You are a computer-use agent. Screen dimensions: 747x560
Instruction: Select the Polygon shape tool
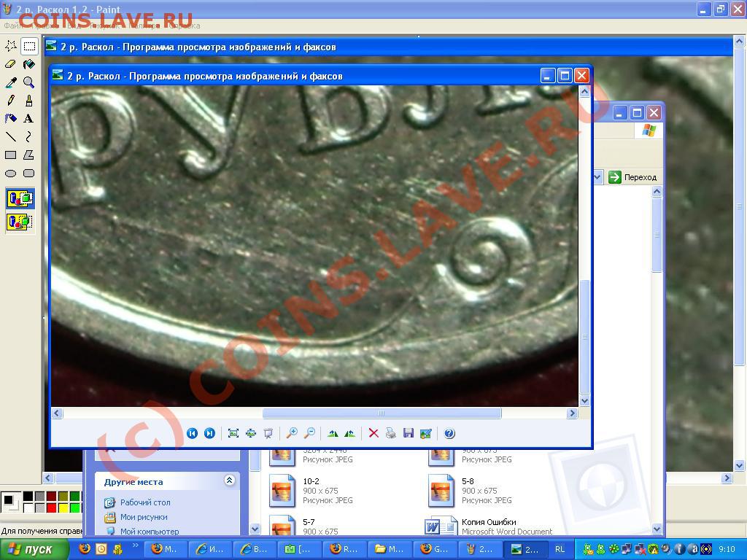[x=29, y=155]
